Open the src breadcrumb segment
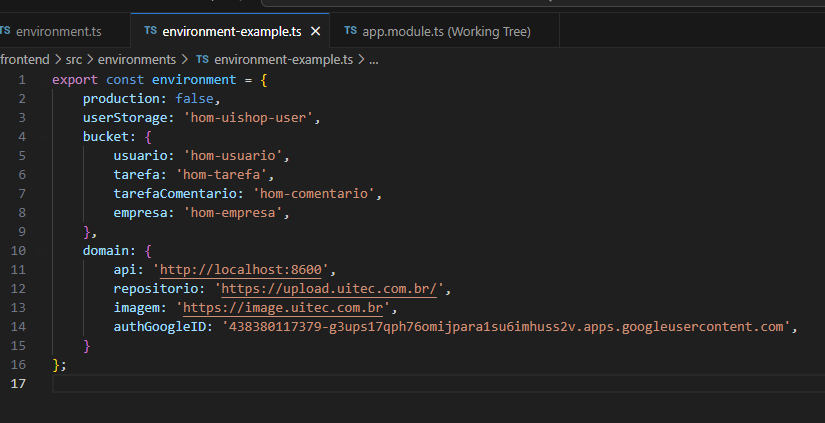The image size is (825, 423). coord(74,60)
